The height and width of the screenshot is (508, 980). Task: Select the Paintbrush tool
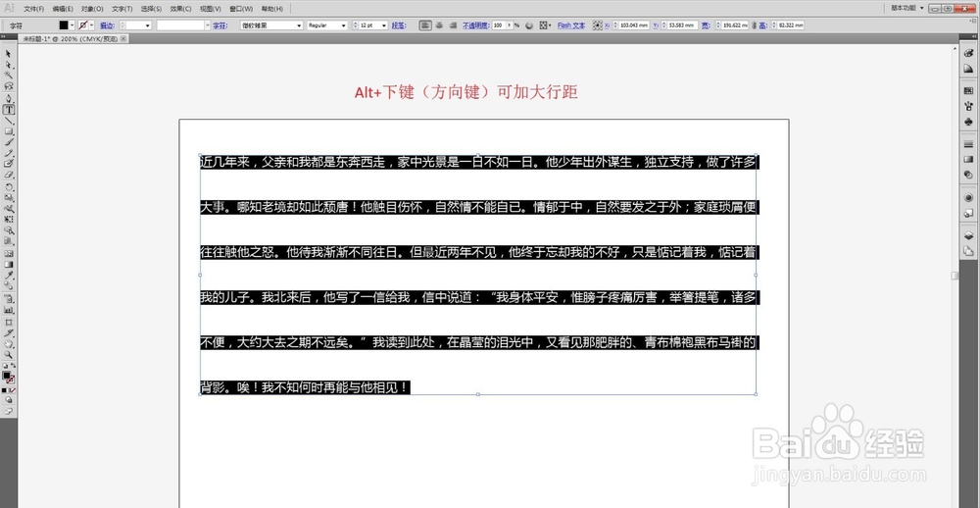pos(9,142)
